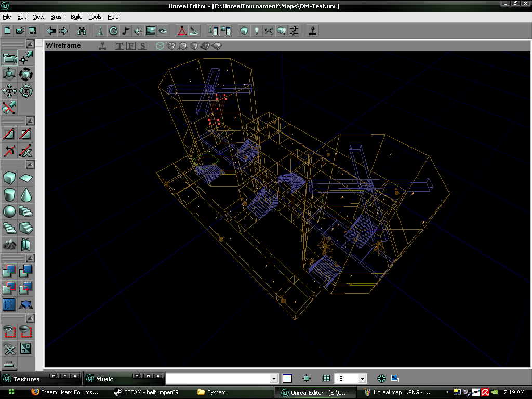Open the Actor Class browser
This screenshot has width=532, height=399.
tap(100, 31)
